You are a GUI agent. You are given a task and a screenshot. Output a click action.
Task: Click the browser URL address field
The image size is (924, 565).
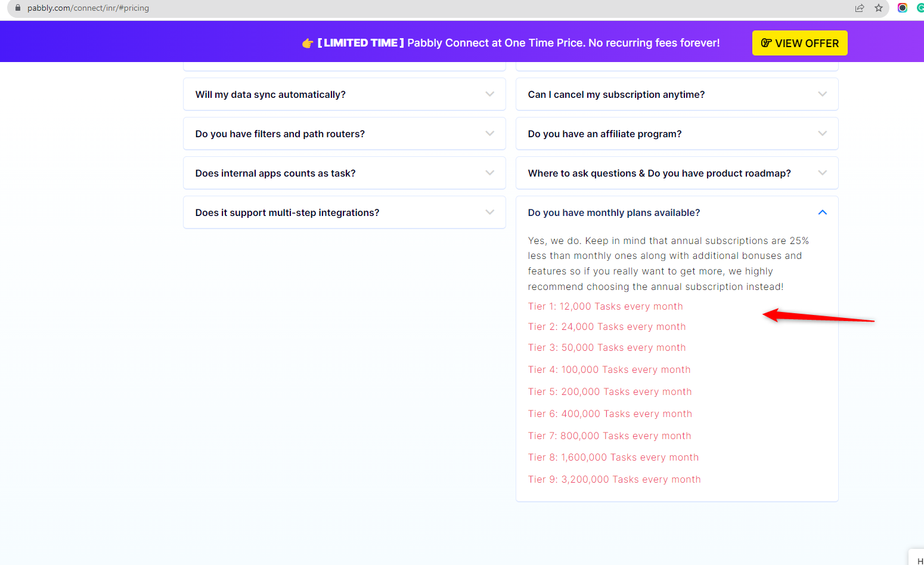click(x=358, y=8)
